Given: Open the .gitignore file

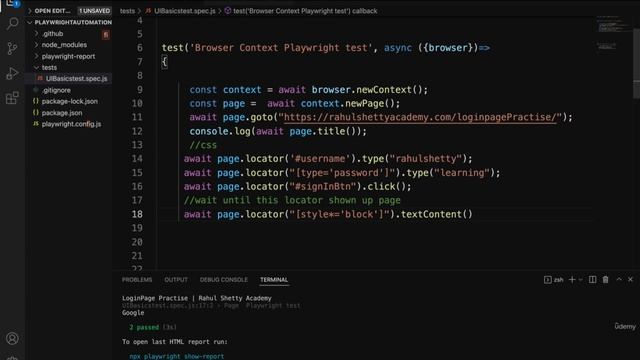Looking at the screenshot, I should 56,90.
